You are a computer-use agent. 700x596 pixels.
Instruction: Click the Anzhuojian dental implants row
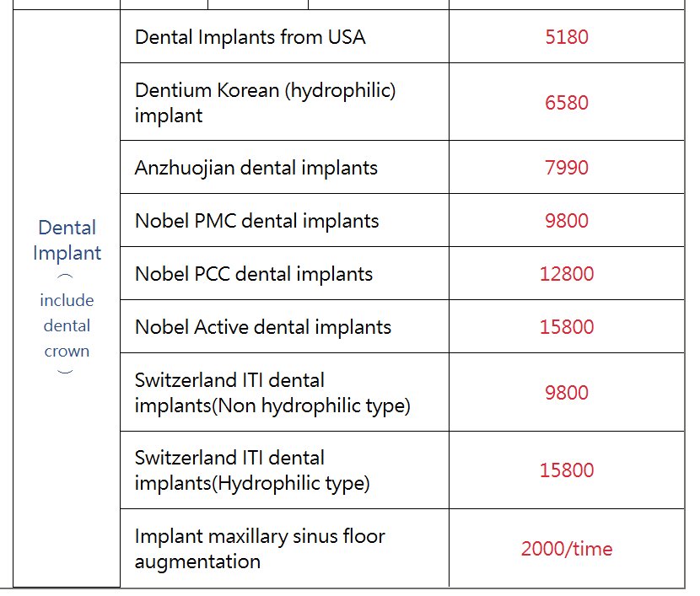click(256, 168)
